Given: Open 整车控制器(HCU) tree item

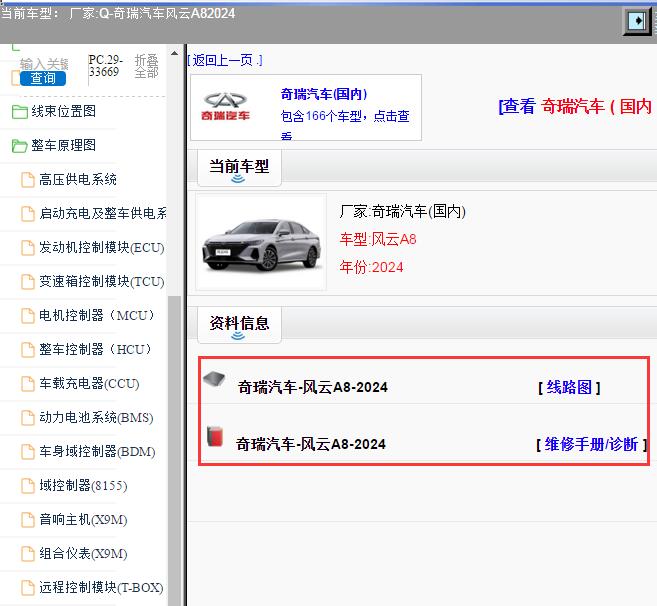Looking at the screenshot, I should (95, 349).
